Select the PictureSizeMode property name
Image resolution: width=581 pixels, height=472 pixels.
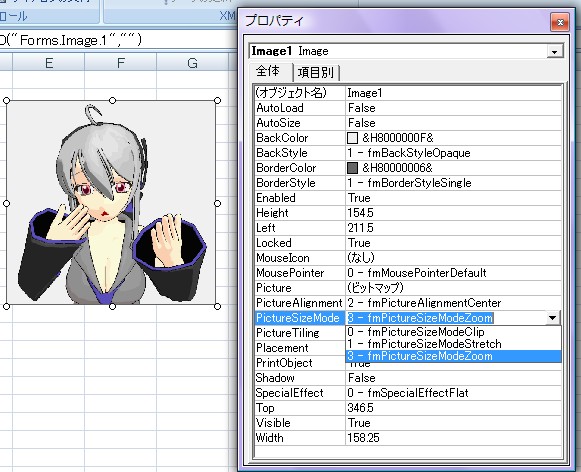(300, 318)
